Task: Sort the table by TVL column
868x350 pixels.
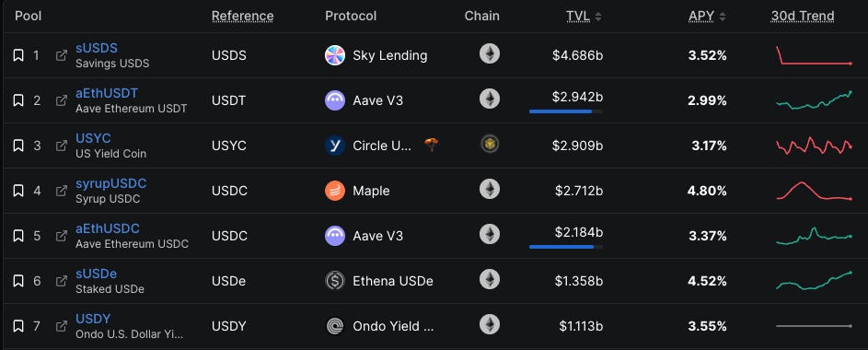Action: tap(584, 16)
